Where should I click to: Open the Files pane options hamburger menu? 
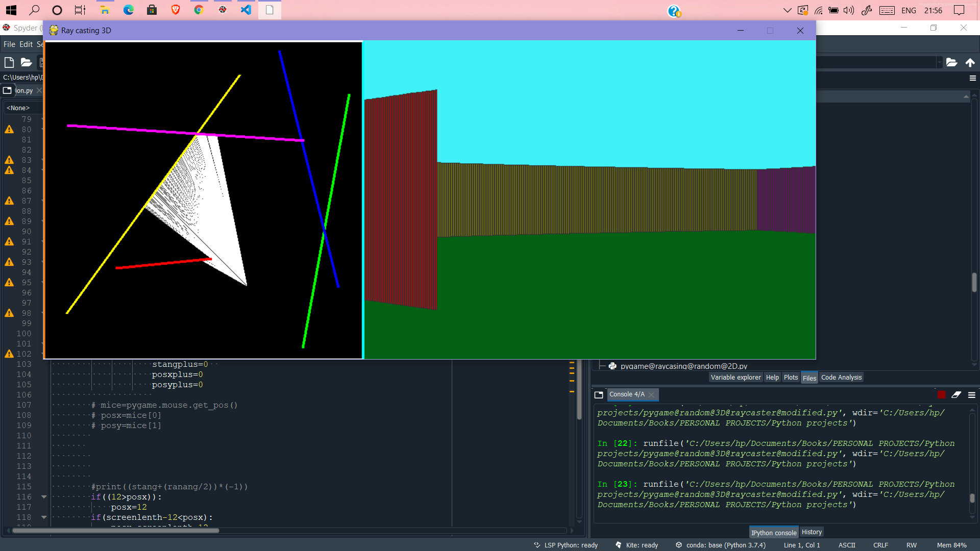click(972, 78)
